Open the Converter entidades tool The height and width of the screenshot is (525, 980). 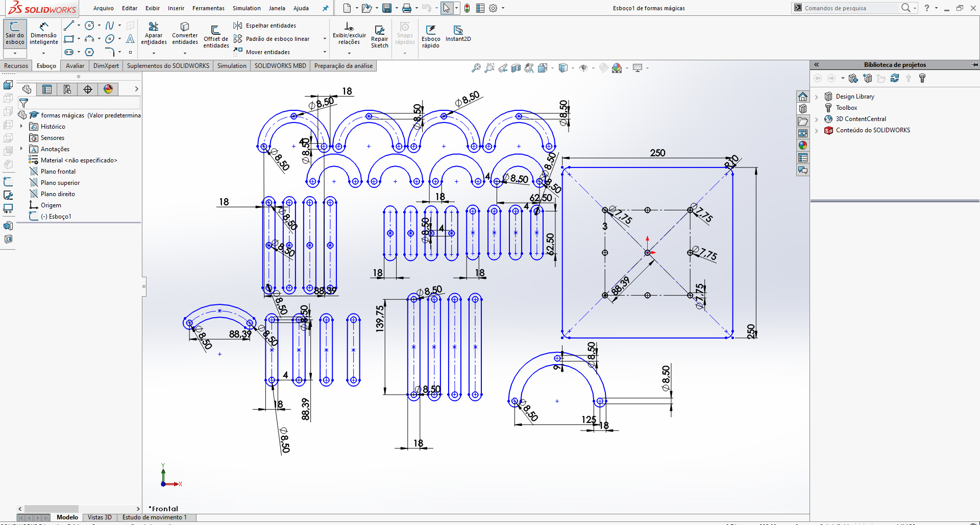tap(185, 33)
